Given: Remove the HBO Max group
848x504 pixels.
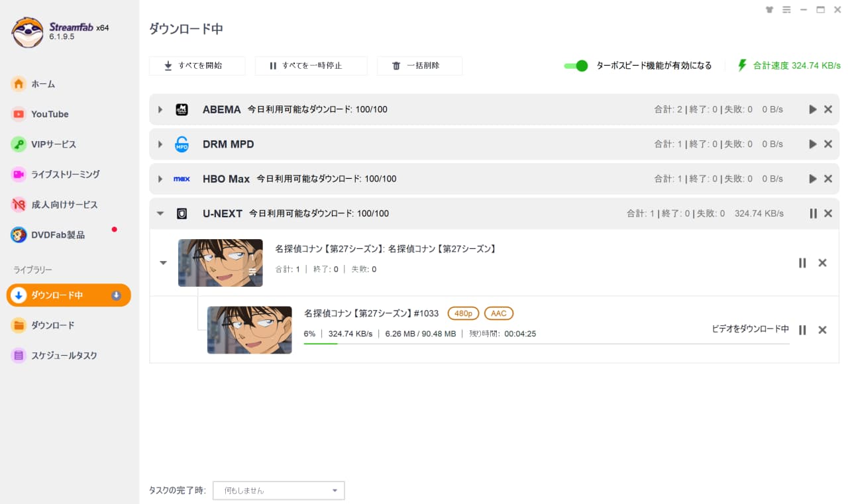Looking at the screenshot, I should click(828, 179).
